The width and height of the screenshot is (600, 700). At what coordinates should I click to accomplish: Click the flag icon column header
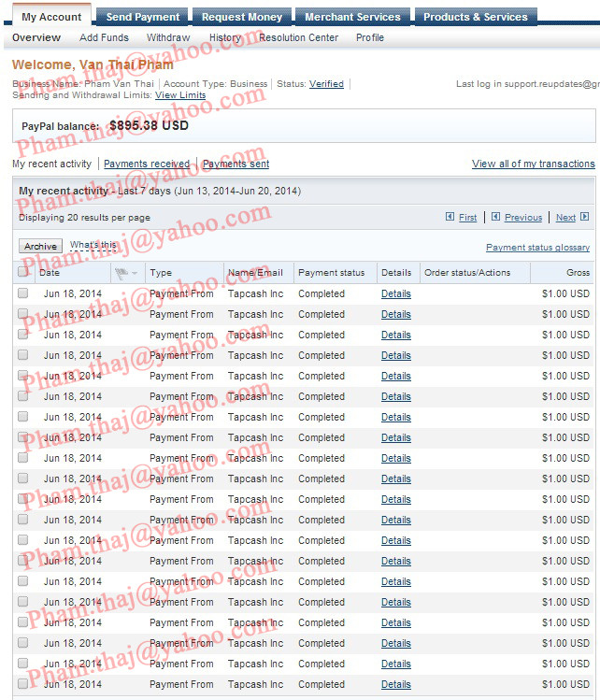[121, 273]
